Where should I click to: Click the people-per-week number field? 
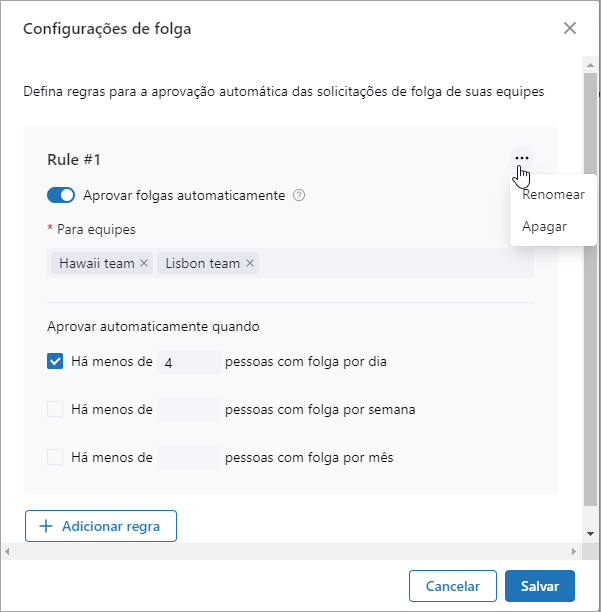pyautogui.click(x=189, y=409)
